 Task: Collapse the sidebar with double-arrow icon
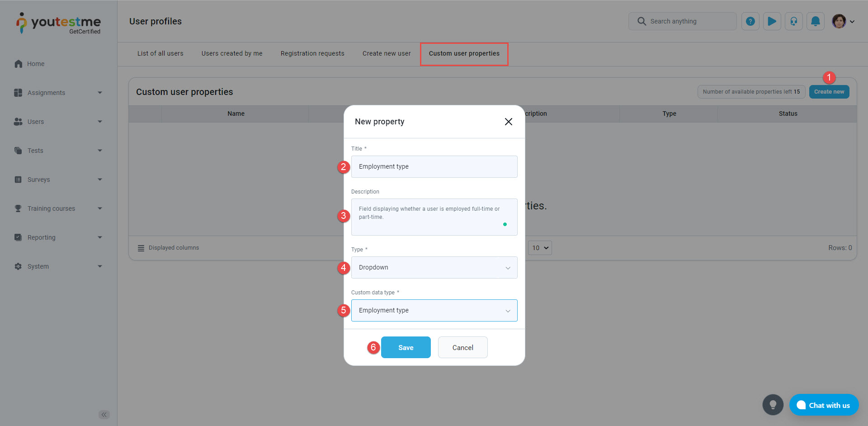point(104,415)
